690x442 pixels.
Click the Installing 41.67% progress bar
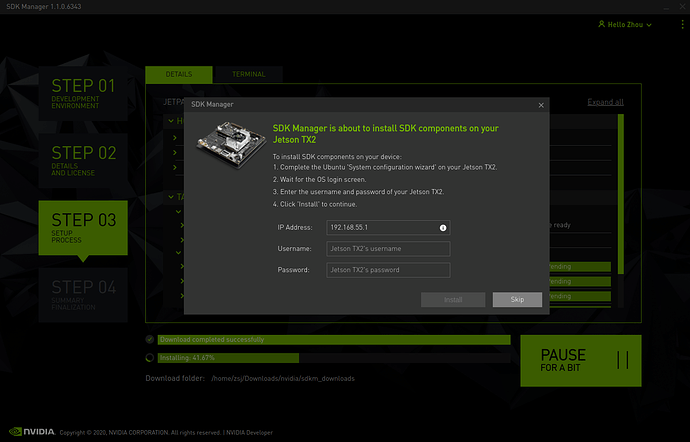pos(334,357)
